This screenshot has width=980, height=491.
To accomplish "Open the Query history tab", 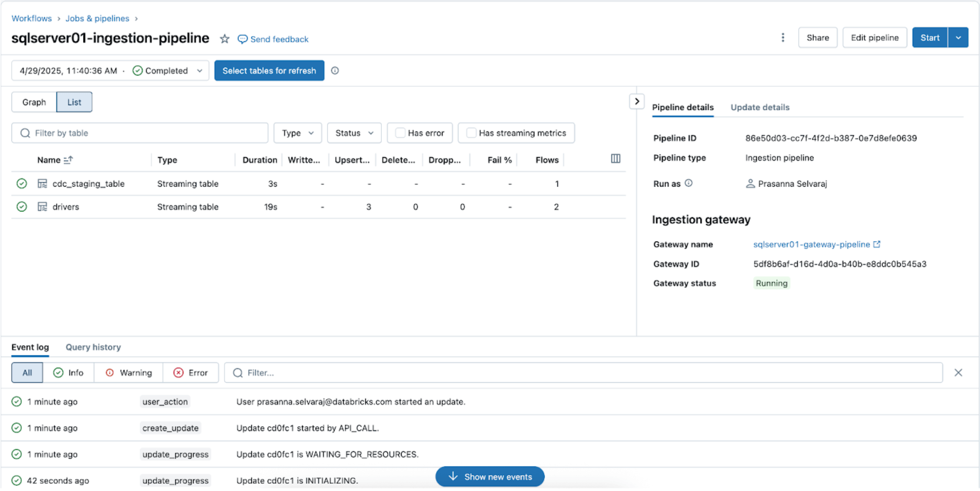I will click(93, 347).
